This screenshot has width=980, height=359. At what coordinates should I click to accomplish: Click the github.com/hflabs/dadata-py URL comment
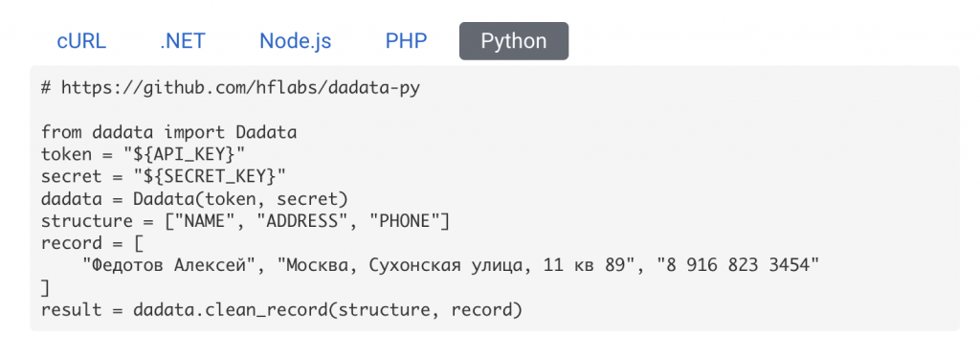tap(240, 88)
